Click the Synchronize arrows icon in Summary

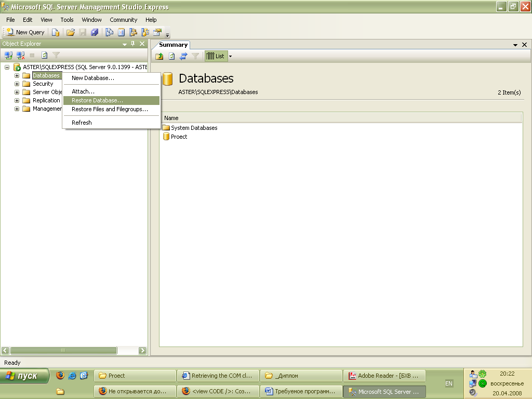pyautogui.click(x=183, y=56)
